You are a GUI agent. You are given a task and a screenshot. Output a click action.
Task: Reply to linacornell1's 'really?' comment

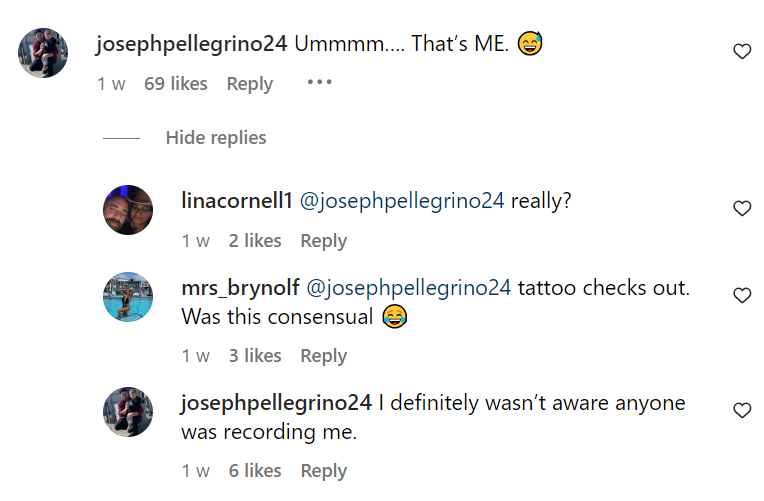coord(324,241)
